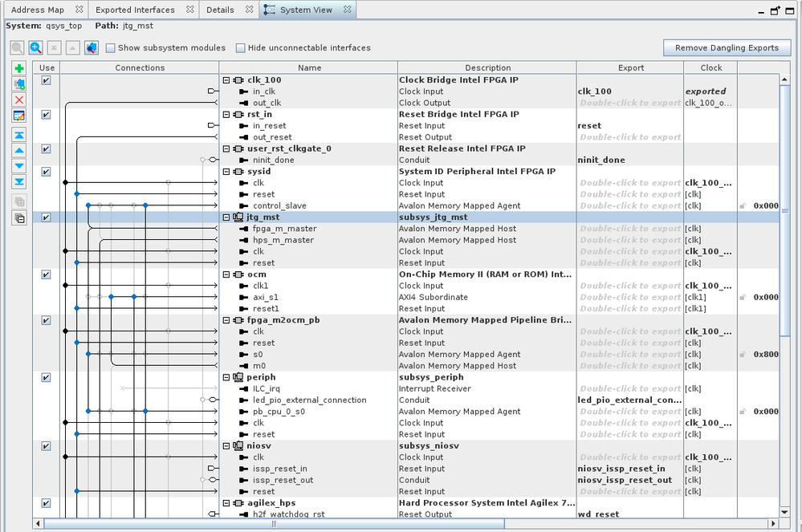Click the blue move down arrow icon
The width and height of the screenshot is (802, 532).
pos(20,166)
